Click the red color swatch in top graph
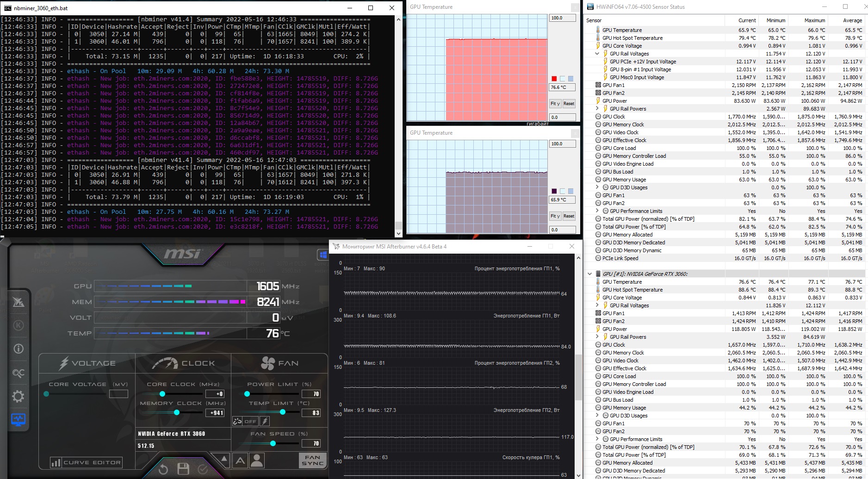This screenshot has height=479, width=868. tap(554, 79)
